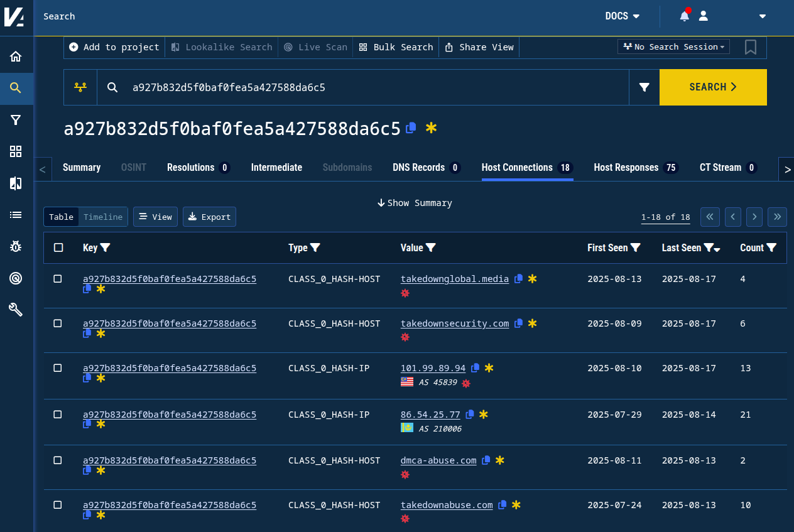
Task: Open search filter funnel next to SEARCH
Action: (644, 87)
